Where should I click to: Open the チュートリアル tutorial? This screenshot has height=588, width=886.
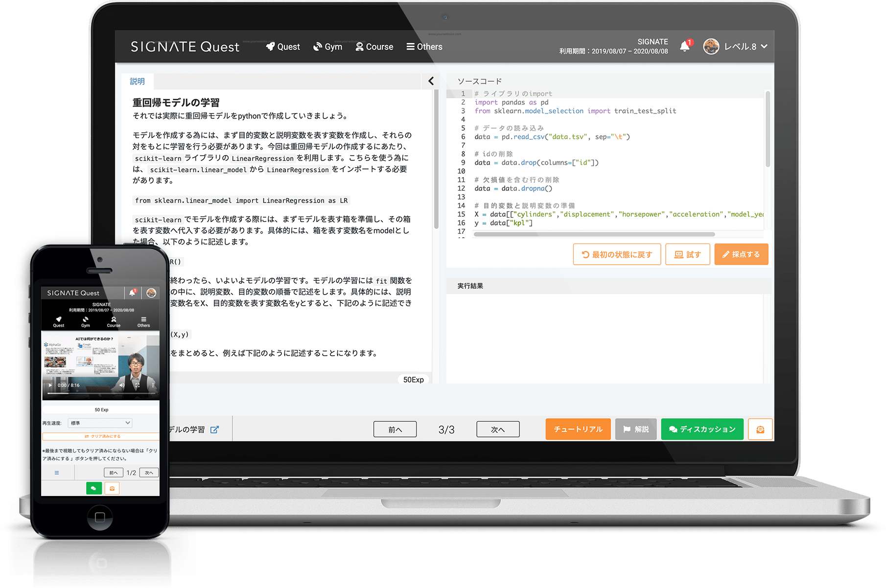point(578,429)
